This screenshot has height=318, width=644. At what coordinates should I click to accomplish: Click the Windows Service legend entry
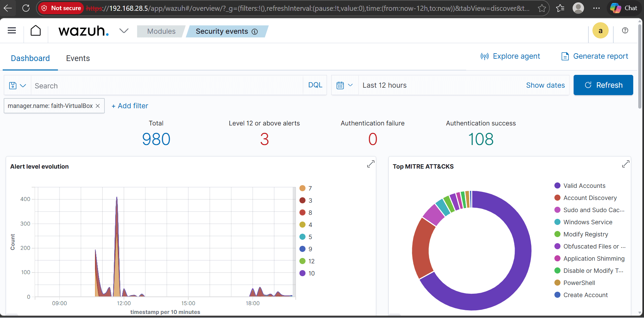(x=584, y=222)
